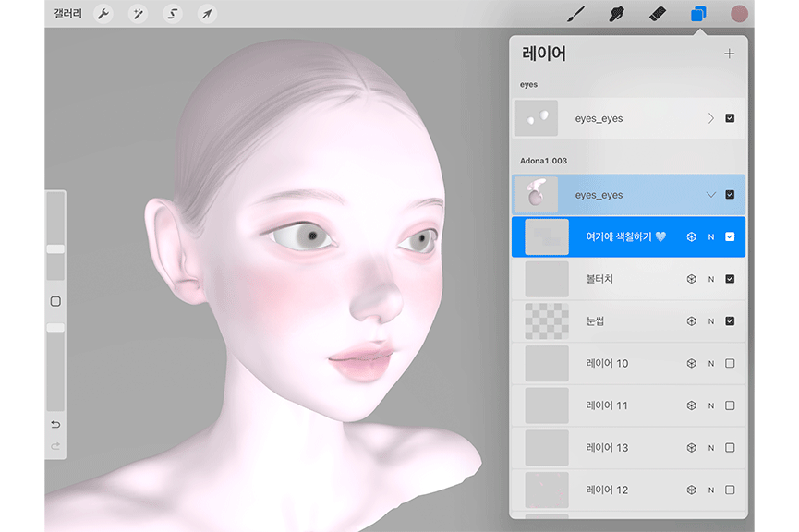
Task: Select the Smudge tool
Action: coord(616,14)
